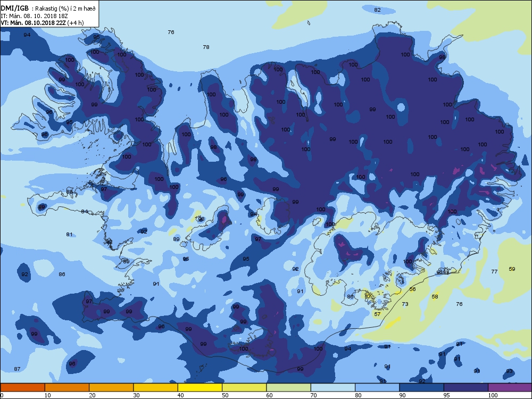Click the dark orange 0–10 legend swatch
Image resolution: width=532 pixels, height=399 pixels.
point(22,387)
